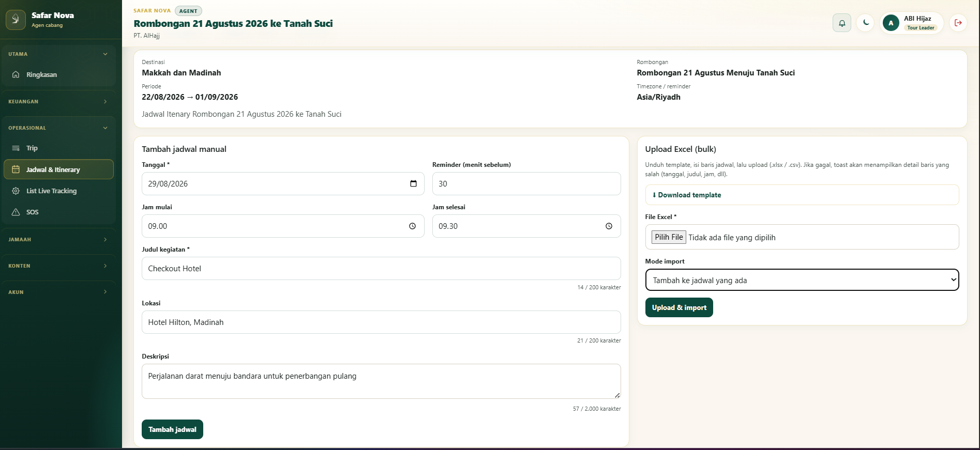Click the page title Rombongan 21 Agustus 2026

(233, 24)
